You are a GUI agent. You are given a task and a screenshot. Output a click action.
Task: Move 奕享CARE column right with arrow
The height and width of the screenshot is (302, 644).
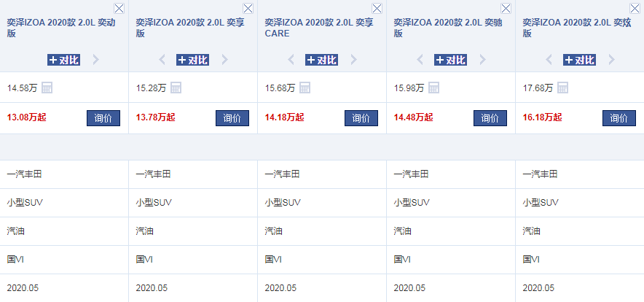(353, 60)
